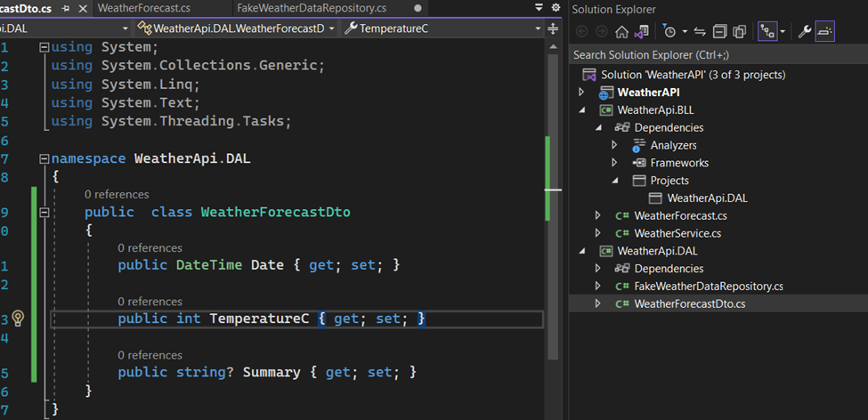
Task: Click the lightbulb quick actions icon
Action: coord(19,318)
